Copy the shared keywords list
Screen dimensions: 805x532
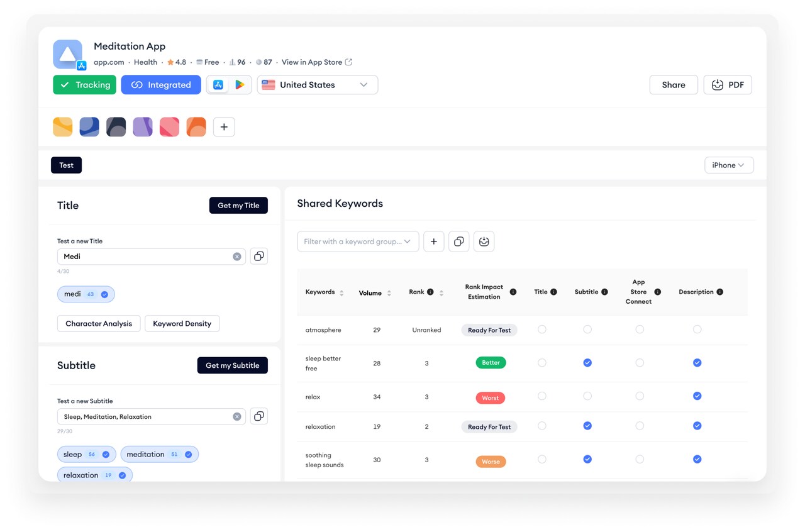point(459,241)
